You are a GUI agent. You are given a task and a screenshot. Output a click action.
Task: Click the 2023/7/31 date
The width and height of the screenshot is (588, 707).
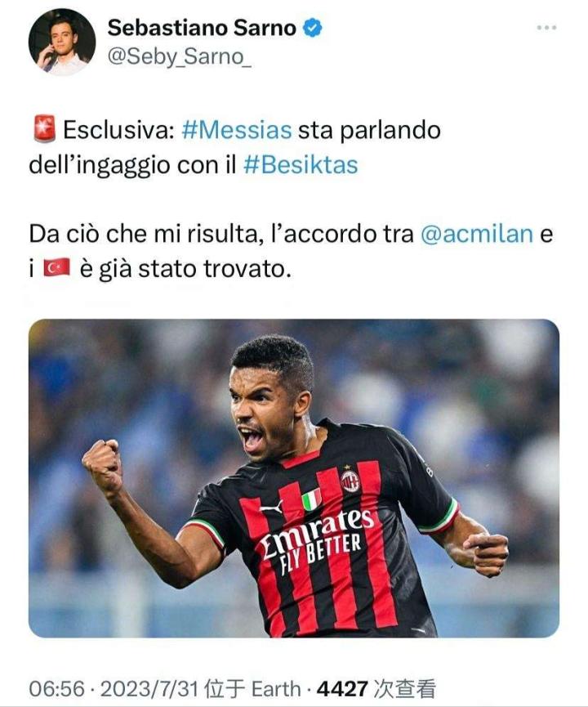149,689
